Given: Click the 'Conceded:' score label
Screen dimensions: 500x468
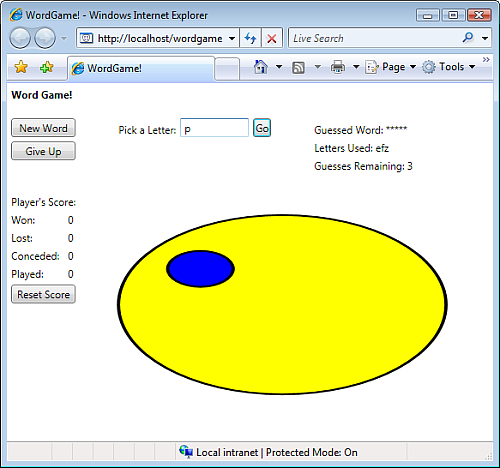Looking at the screenshot, I should point(35,256).
